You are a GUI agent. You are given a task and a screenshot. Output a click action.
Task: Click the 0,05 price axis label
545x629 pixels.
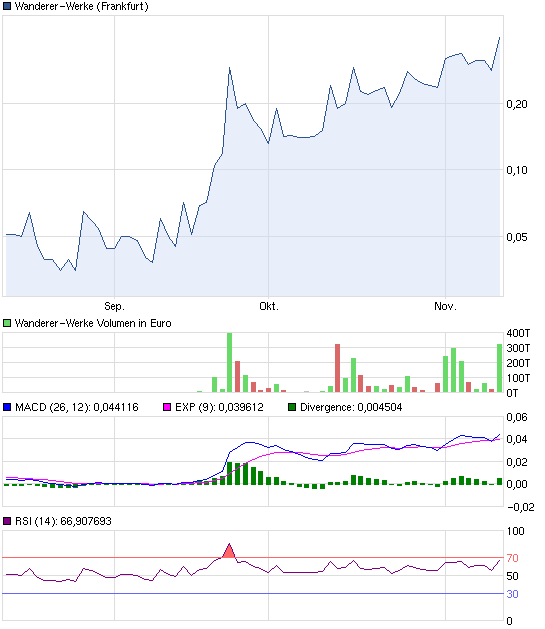click(x=517, y=237)
